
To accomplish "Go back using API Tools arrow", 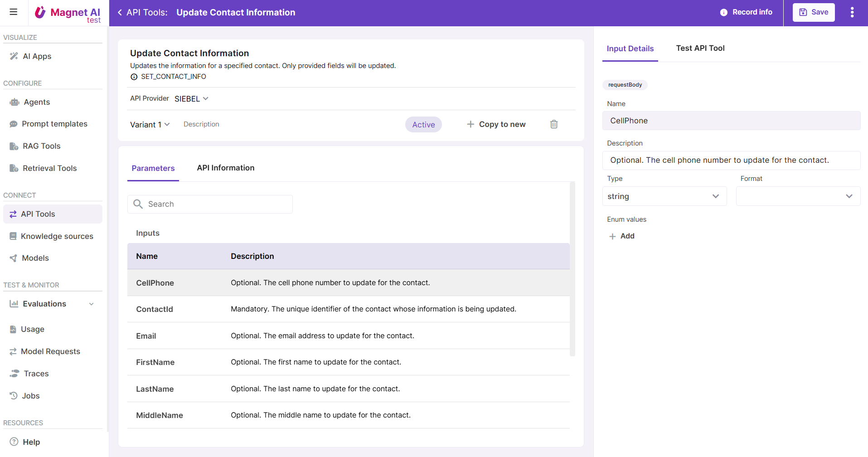I will 120,12.
